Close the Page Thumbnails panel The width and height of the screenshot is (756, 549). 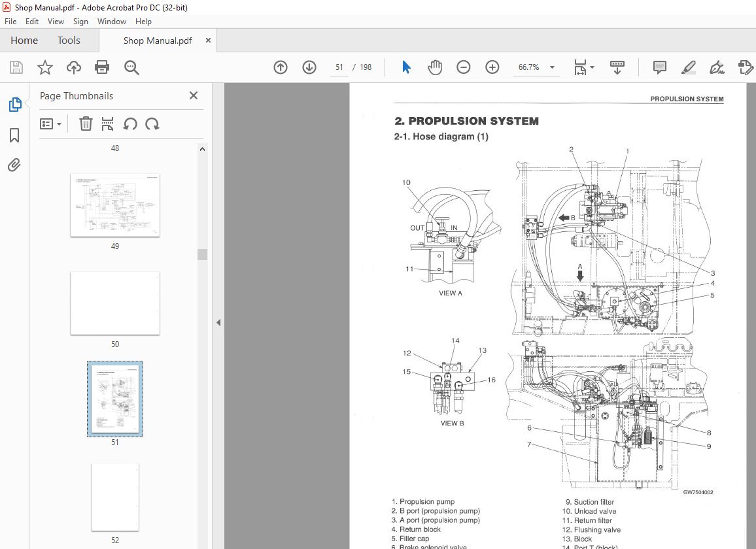coord(193,95)
